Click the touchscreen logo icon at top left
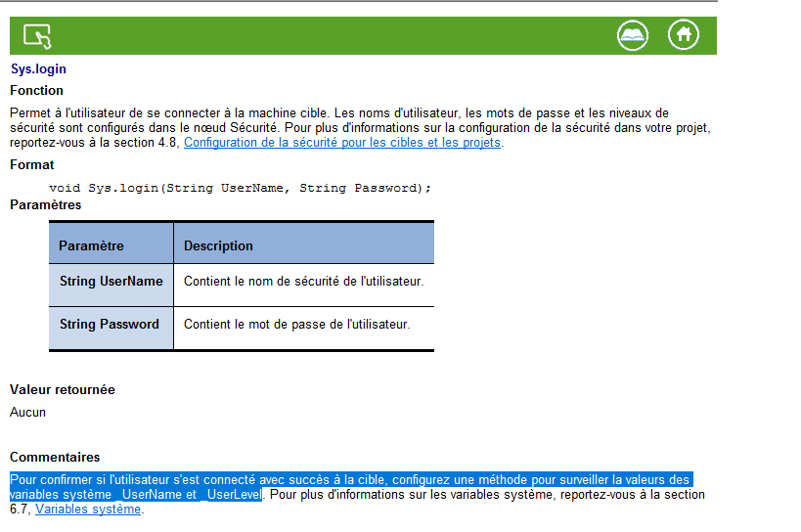 pos(37,36)
